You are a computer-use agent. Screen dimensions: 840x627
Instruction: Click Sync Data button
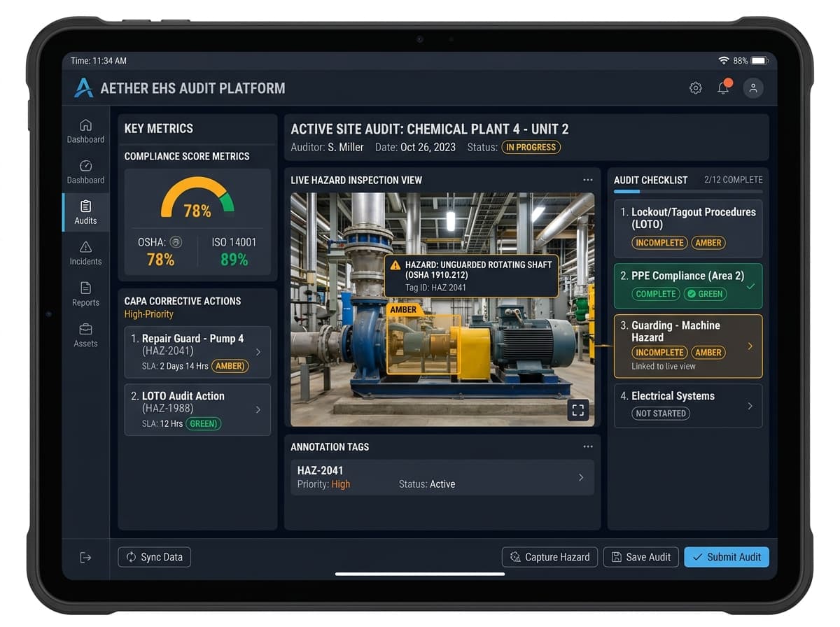click(154, 557)
